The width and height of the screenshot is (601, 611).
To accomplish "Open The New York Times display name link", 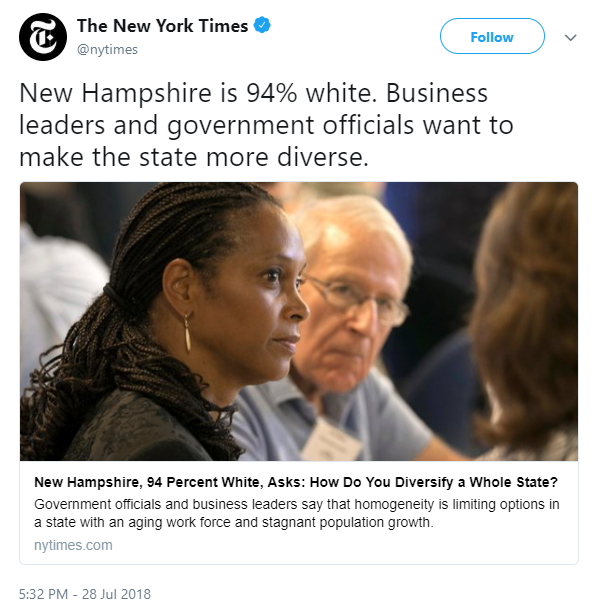I will point(162,26).
